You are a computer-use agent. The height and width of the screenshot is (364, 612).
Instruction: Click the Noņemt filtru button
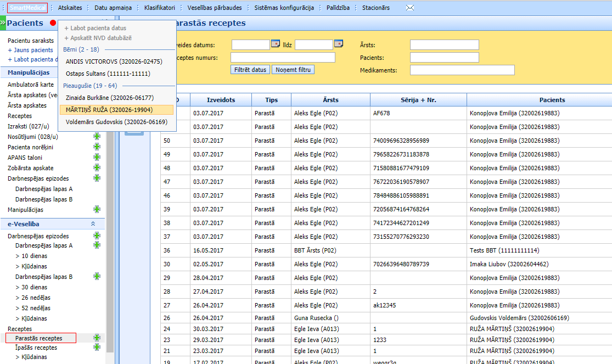coord(293,70)
